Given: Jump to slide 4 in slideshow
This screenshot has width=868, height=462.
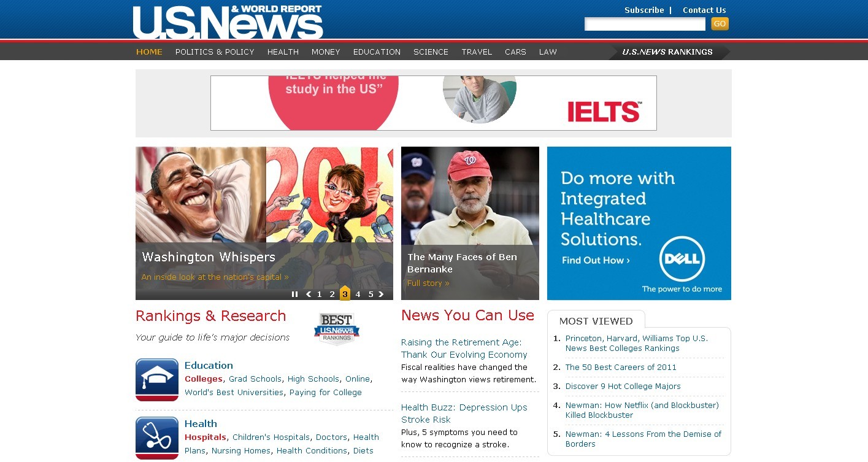Looking at the screenshot, I should point(358,295).
